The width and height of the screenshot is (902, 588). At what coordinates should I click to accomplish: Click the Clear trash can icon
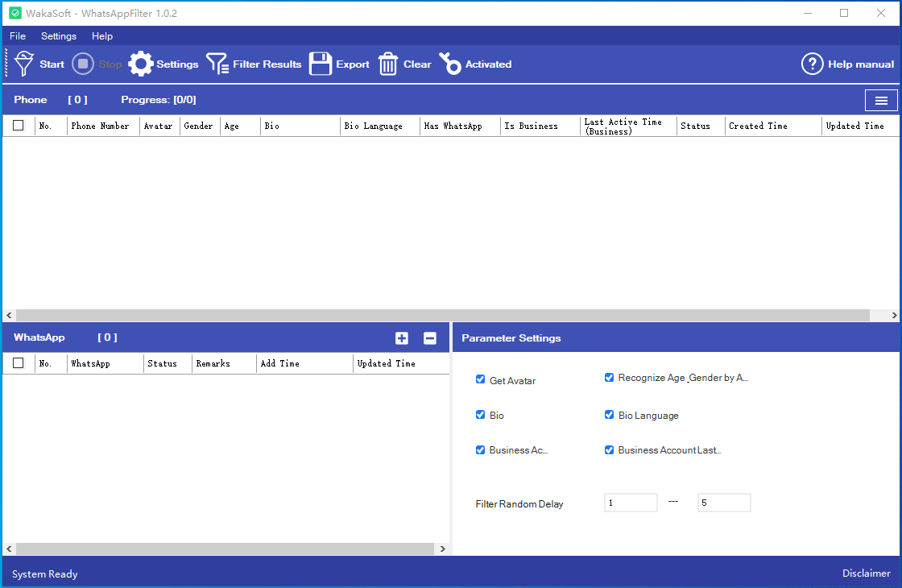[x=388, y=64]
